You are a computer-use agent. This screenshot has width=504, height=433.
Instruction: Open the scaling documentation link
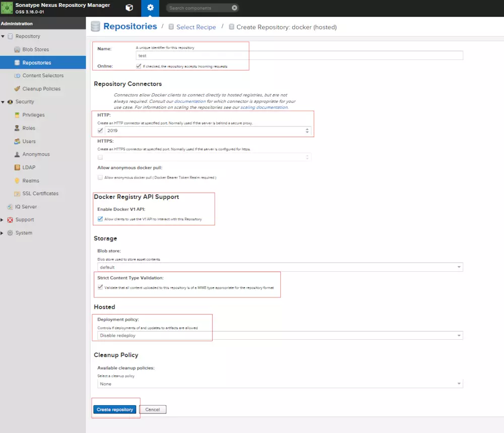[x=264, y=107]
